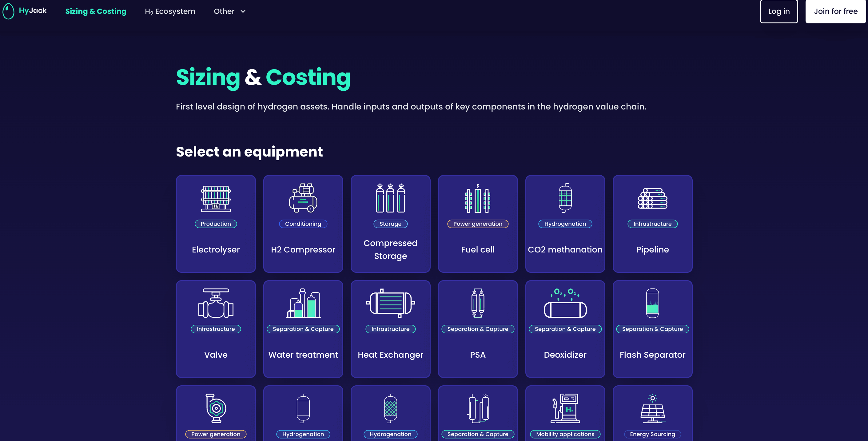Click Separation & Capture tag on PSA
Viewport: 868px width, 441px height.
(x=477, y=329)
